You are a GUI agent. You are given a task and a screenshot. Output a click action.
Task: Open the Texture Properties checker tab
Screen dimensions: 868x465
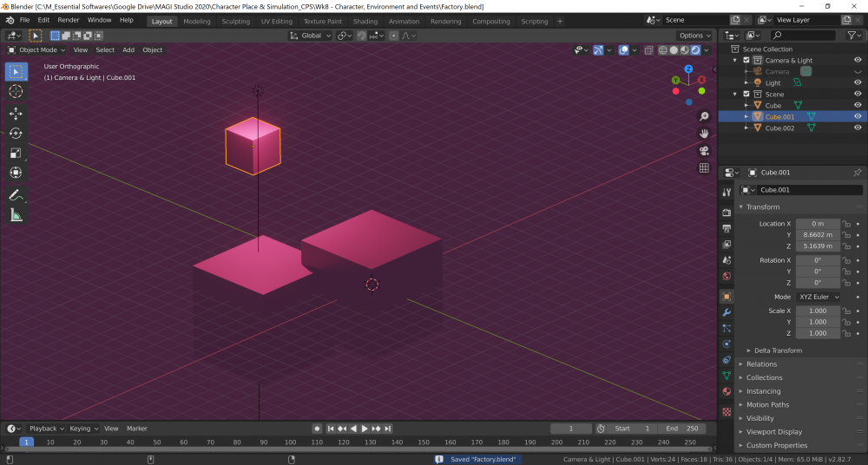(x=727, y=412)
